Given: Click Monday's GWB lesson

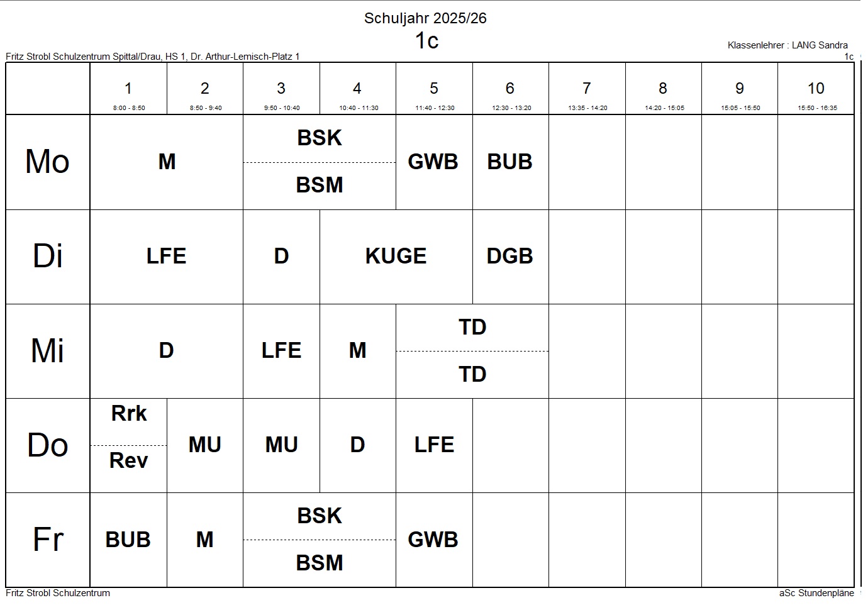Looking at the screenshot, I should (433, 162).
